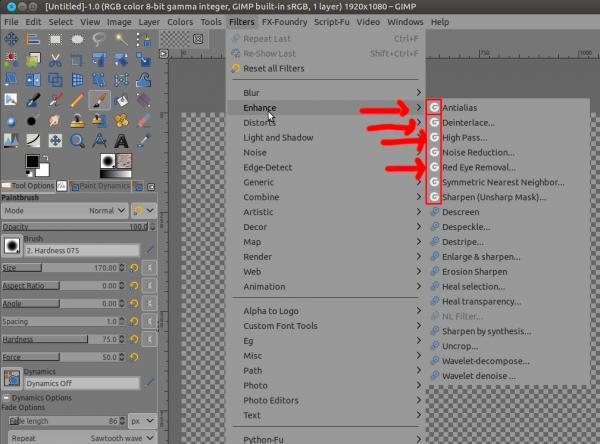Pick the Ellipse Select tool
This screenshot has height=444, width=600.
click(x=77, y=39)
